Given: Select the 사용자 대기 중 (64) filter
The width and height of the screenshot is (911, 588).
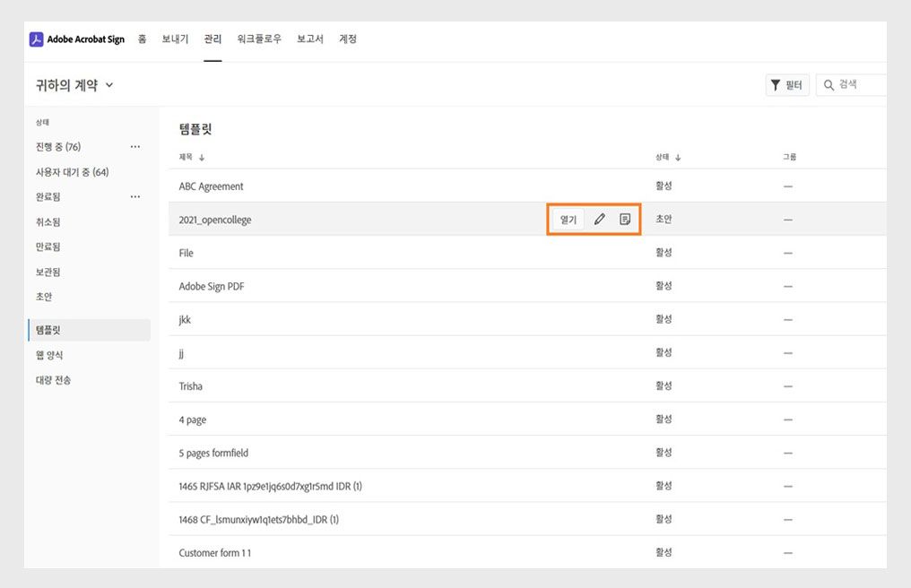Looking at the screenshot, I should 74,171.
